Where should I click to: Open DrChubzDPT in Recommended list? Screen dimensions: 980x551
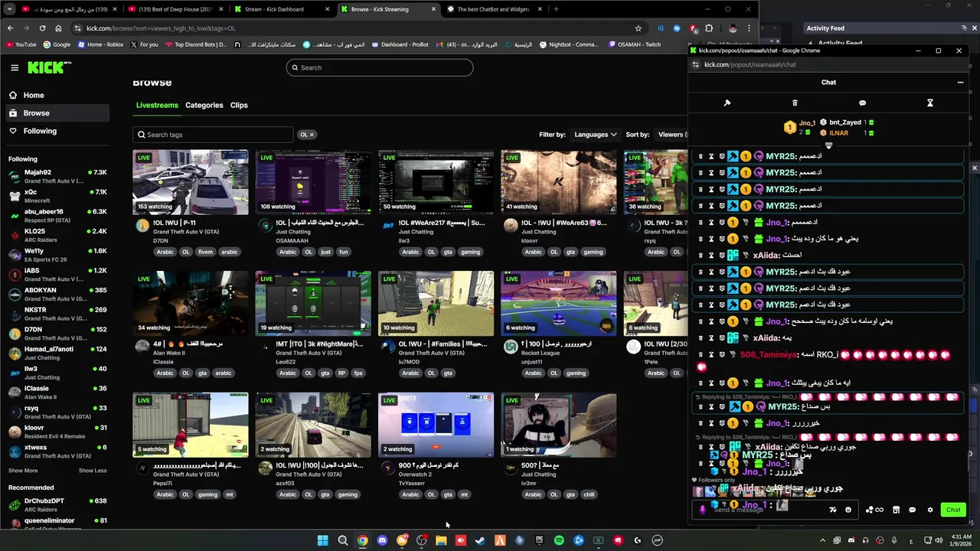point(57,504)
